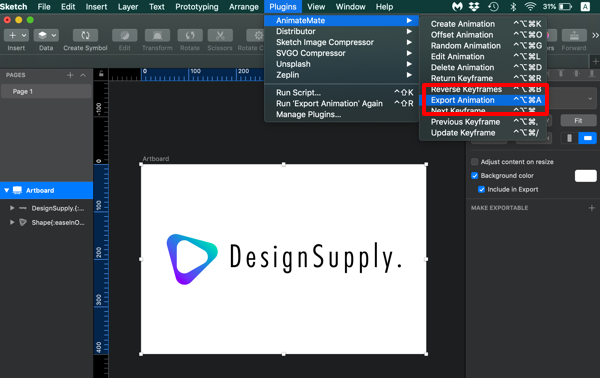
Task: Enable Adjust content on resize checkbox
Action: [474, 162]
